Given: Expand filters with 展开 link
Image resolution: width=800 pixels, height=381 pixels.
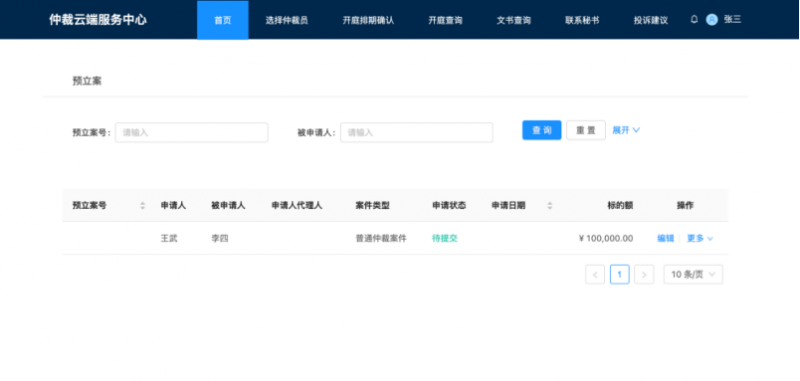Looking at the screenshot, I should coord(626,130).
